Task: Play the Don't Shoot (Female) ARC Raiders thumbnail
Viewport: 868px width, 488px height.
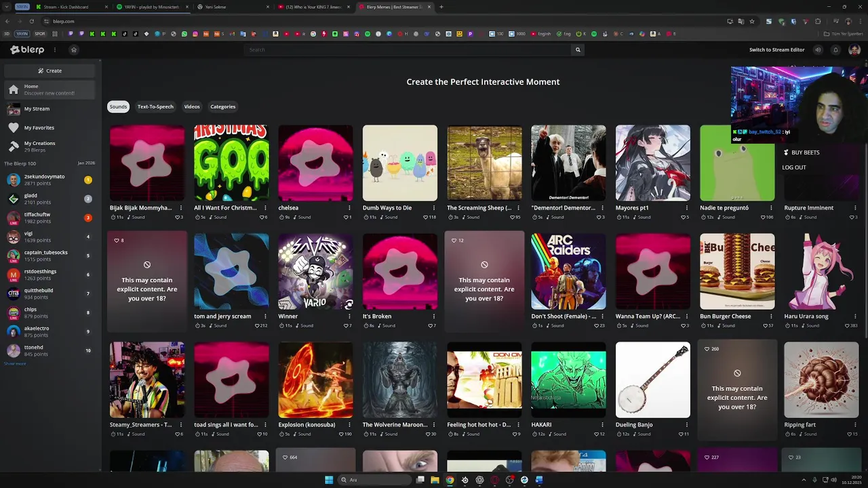Action: (568, 271)
